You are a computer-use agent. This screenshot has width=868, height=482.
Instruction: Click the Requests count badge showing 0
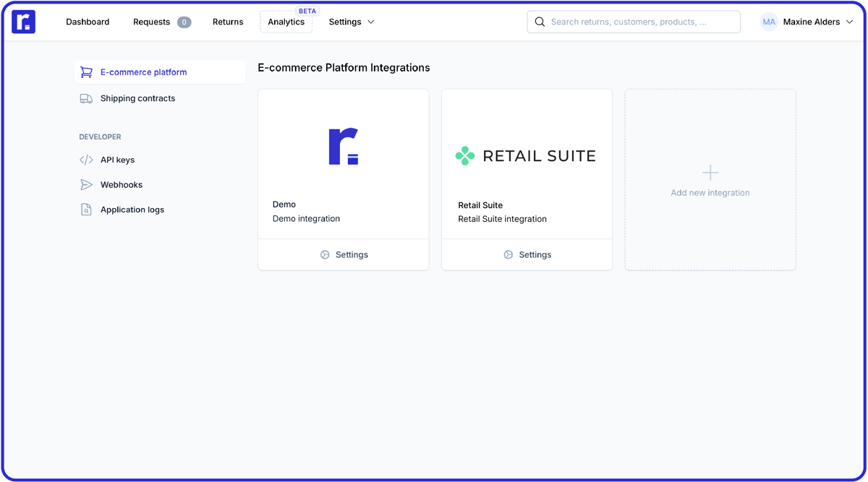[x=184, y=22]
